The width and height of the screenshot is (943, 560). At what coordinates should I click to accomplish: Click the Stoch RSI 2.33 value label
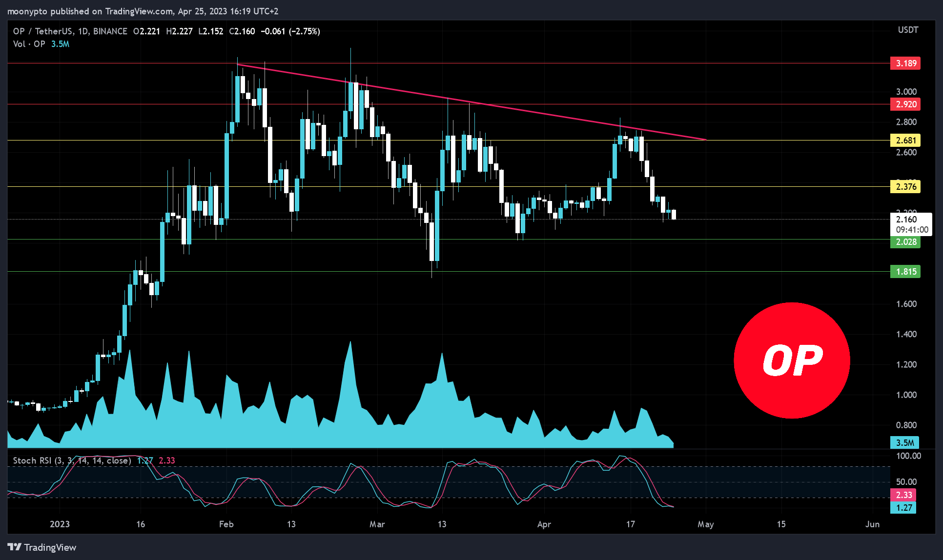(x=903, y=495)
